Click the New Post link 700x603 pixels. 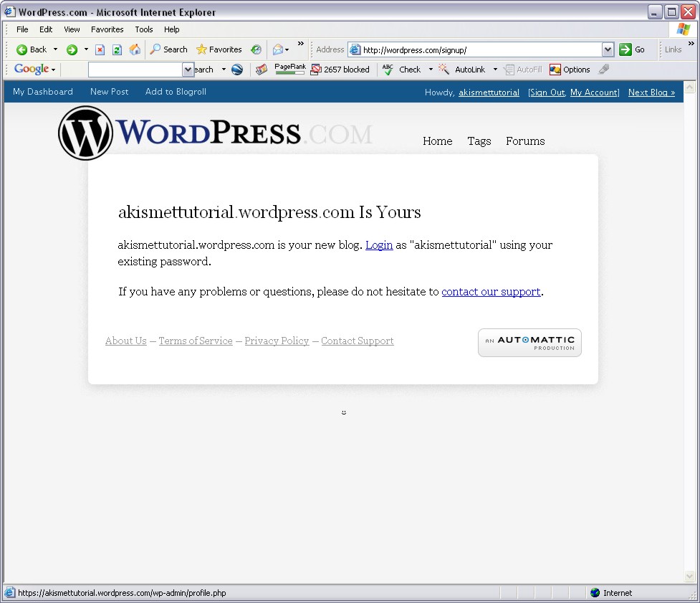(110, 92)
